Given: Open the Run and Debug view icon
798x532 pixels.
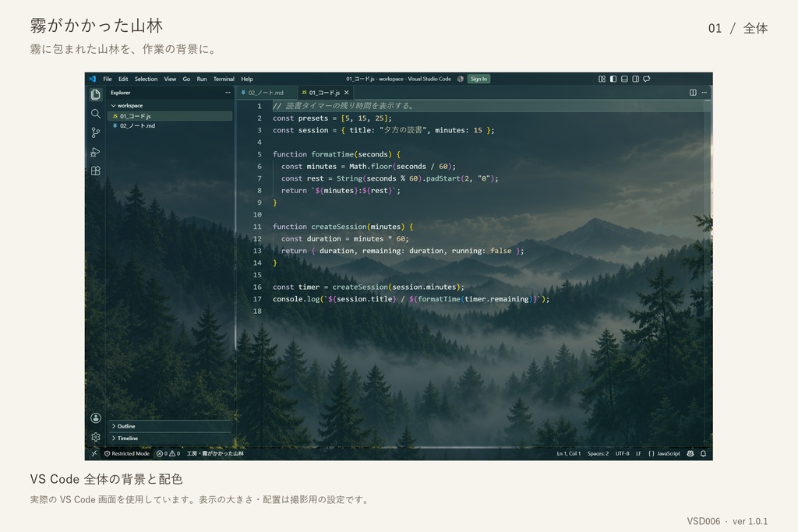Looking at the screenshot, I should click(x=95, y=152).
